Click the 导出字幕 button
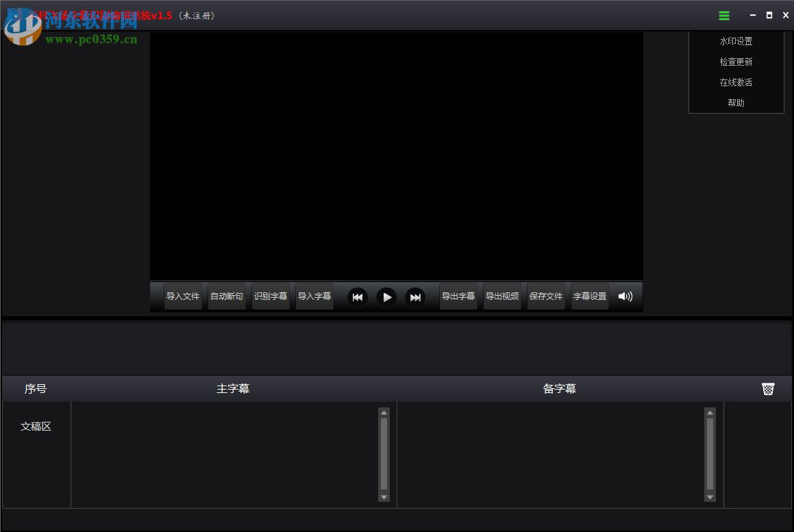The height and width of the screenshot is (532, 794). (x=458, y=296)
